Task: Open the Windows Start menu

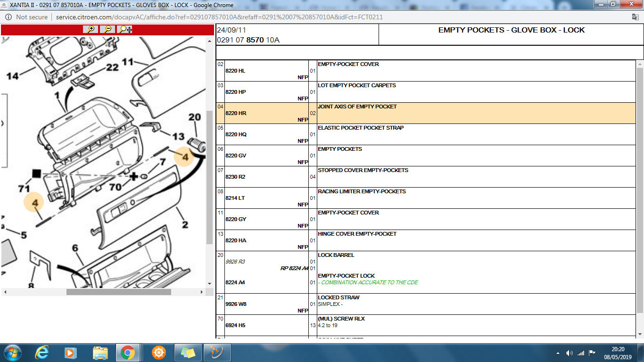Action: point(12,353)
